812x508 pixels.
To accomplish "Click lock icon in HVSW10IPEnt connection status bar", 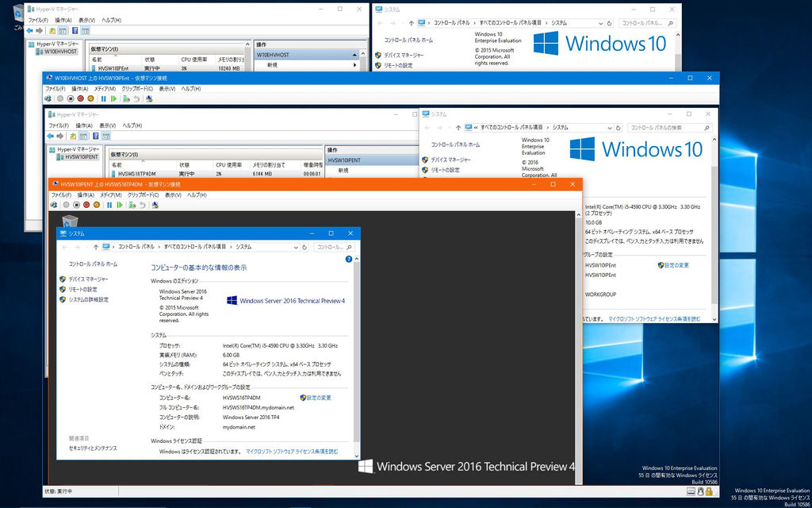I will pyautogui.click(x=709, y=491).
